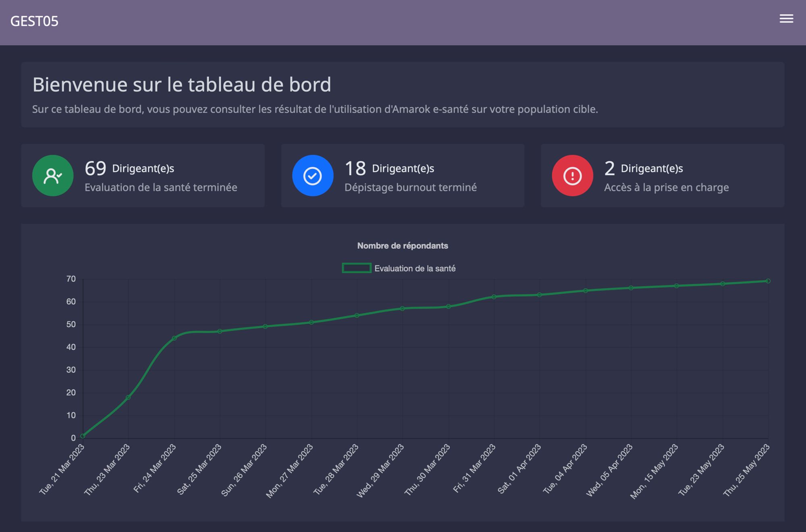Click the last data point, 25 May 2023
The width and height of the screenshot is (806, 532).
point(768,281)
